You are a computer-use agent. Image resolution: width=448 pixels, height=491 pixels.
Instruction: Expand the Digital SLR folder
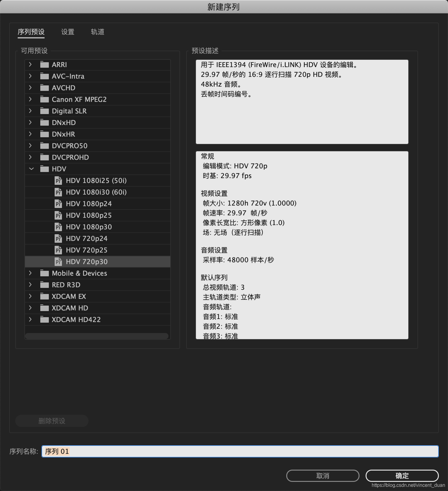(x=30, y=111)
